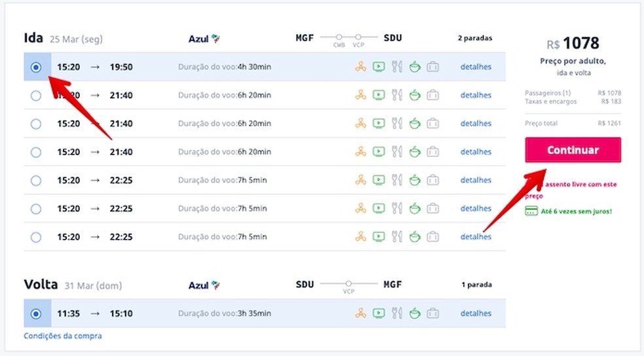Select the 15:20 to 19:50 outbound flight radio
Screen dimensions: 644x356
tap(36, 67)
